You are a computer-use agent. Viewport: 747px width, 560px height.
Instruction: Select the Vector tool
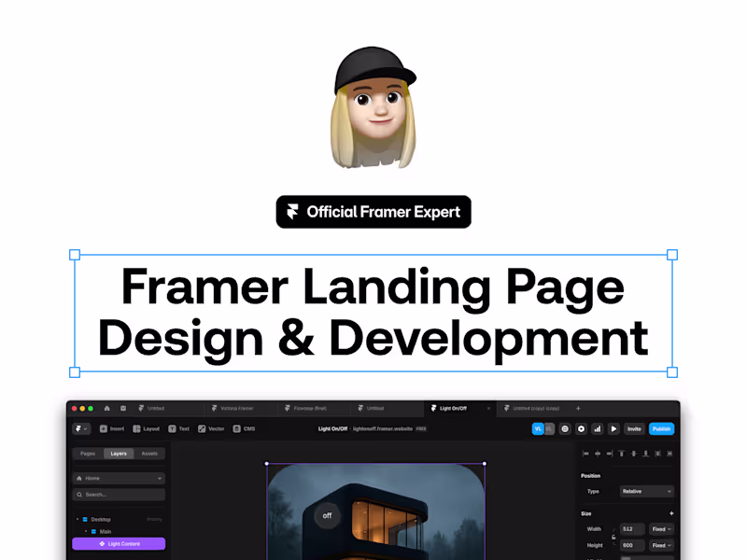(x=212, y=428)
